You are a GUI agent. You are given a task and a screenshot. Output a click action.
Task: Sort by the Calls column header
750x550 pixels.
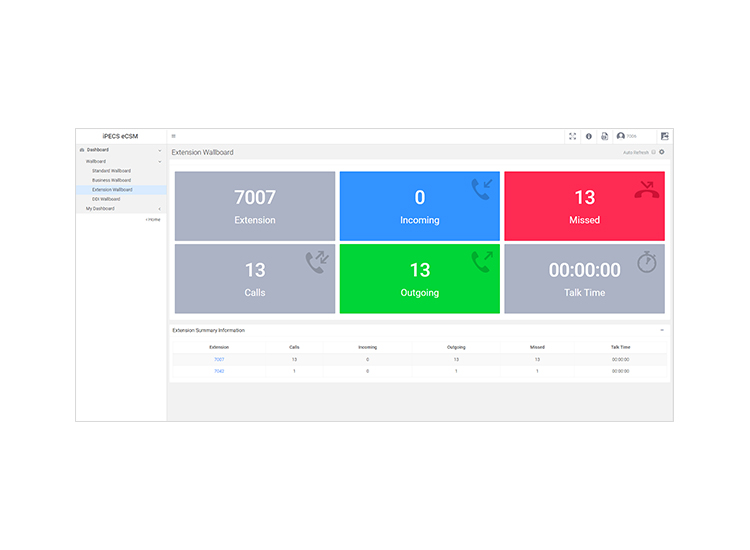pyautogui.click(x=294, y=347)
